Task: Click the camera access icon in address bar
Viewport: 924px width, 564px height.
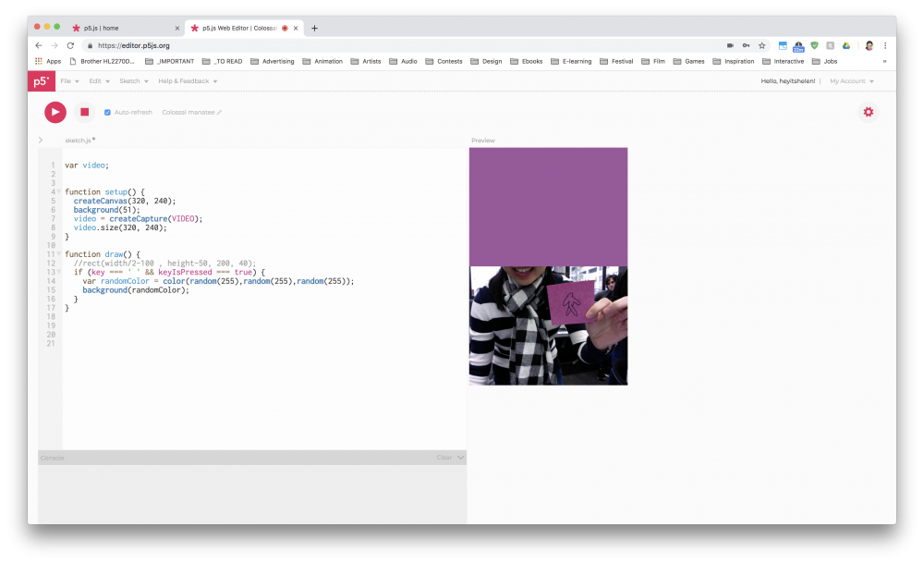Action: click(729, 45)
